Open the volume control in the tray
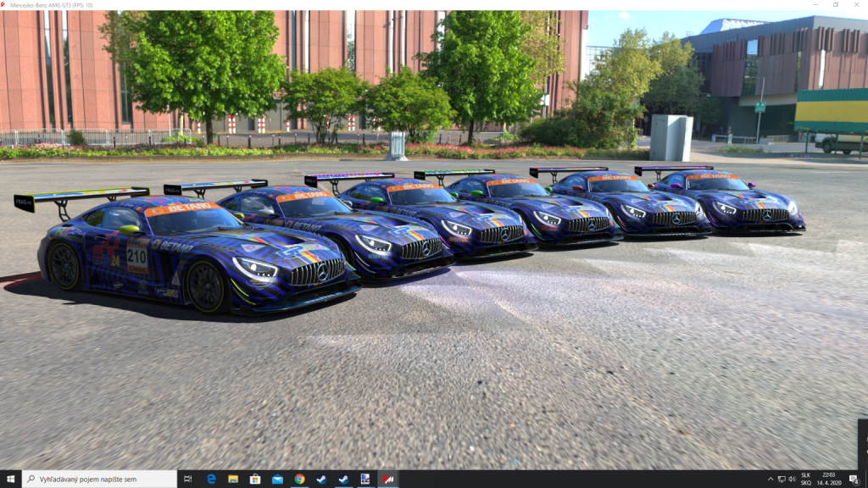868x488 pixels. (793, 480)
